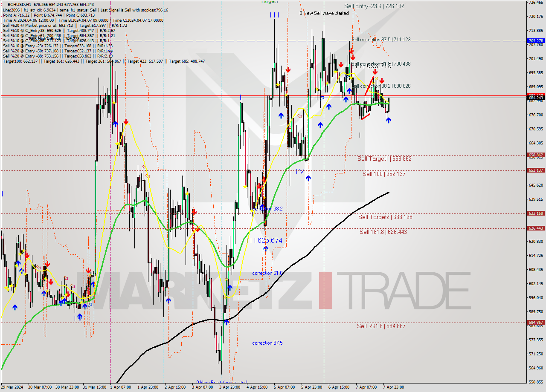
Task: Select 'Sell correction 38.2 | 690.626' label
Action: (x=381, y=86)
